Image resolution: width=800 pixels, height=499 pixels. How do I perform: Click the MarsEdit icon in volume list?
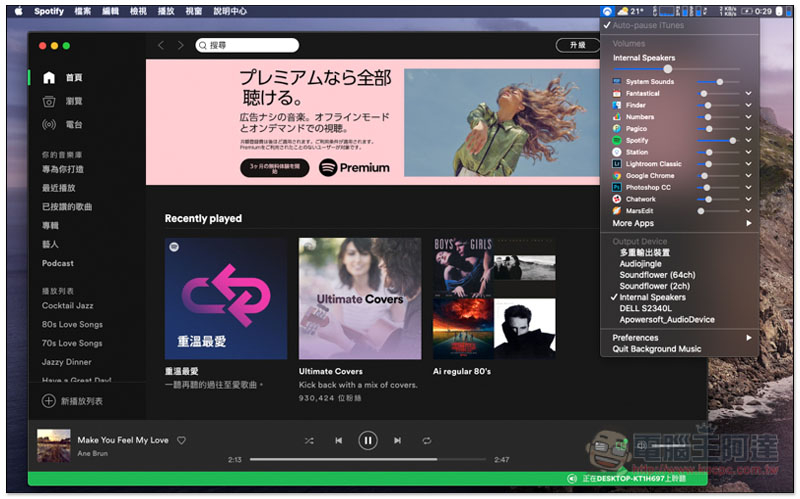(x=617, y=211)
